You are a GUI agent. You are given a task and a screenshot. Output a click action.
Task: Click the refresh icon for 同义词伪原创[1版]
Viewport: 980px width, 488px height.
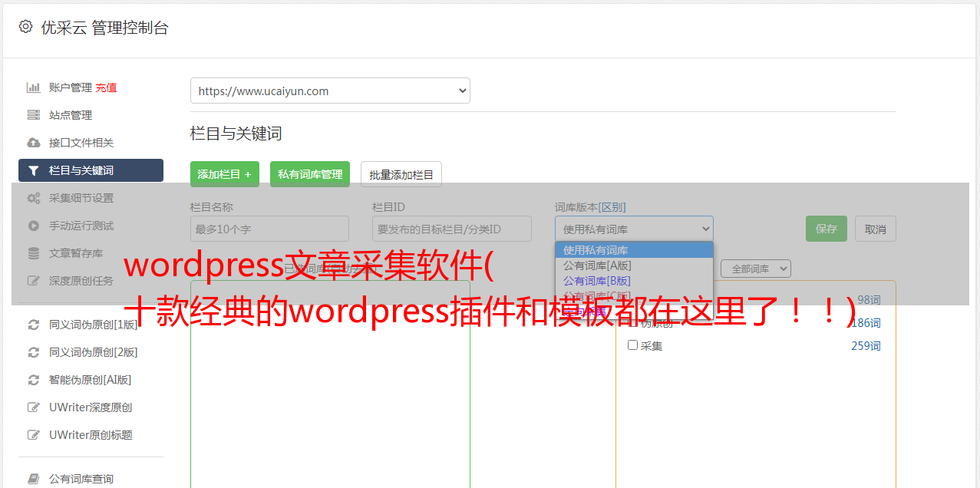coord(34,325)
